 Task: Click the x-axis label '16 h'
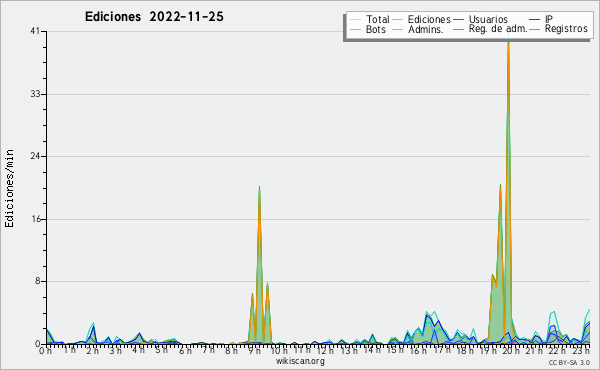(418, 350)
